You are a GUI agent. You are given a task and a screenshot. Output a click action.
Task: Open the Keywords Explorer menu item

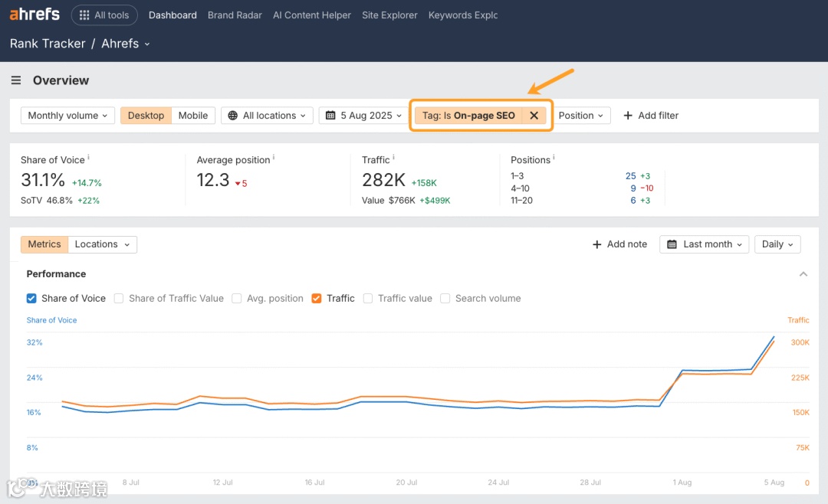[x=463, y=15]
